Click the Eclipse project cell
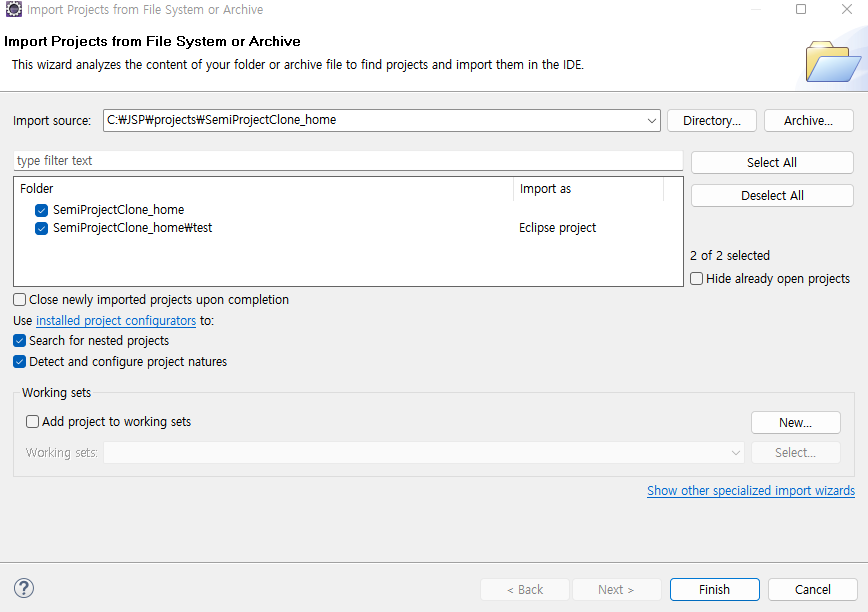The image size is (868, 612). click(x=557, y=228)
